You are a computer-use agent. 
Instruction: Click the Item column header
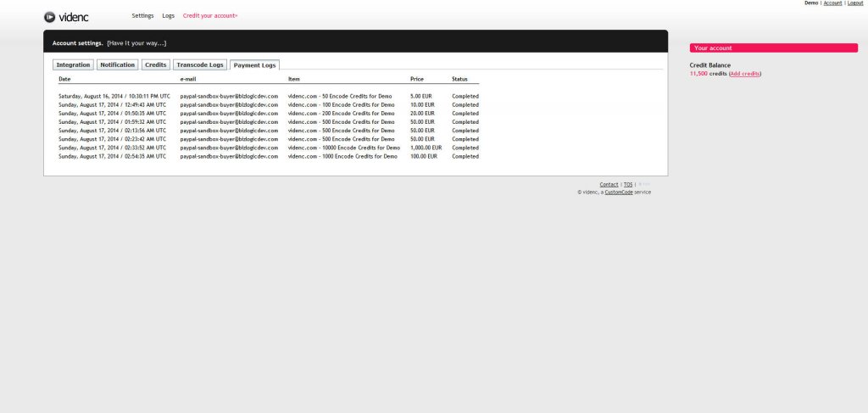pyautogui.click(x=294, y=79)
